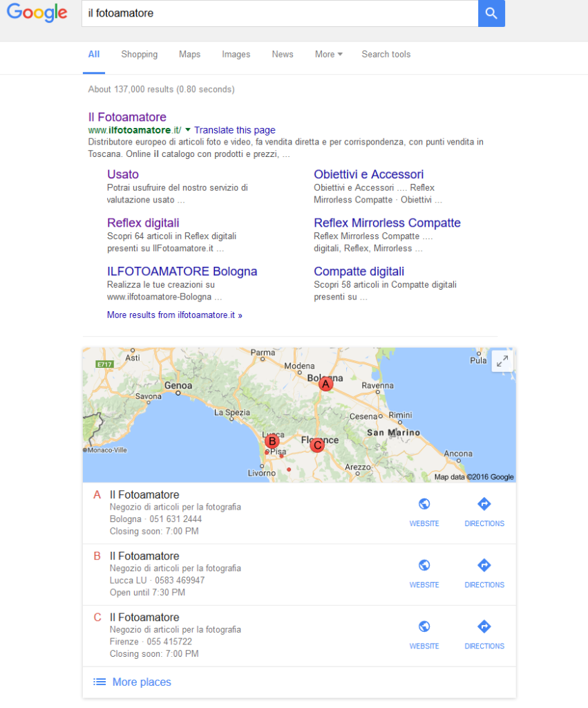
Task: Switch to the Images tab
Action: [x=236, y=55]
